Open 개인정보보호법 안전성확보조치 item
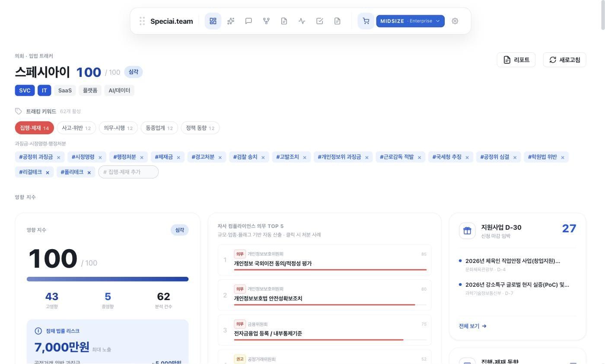Screen dimensions: 605x364 [325, 295]
